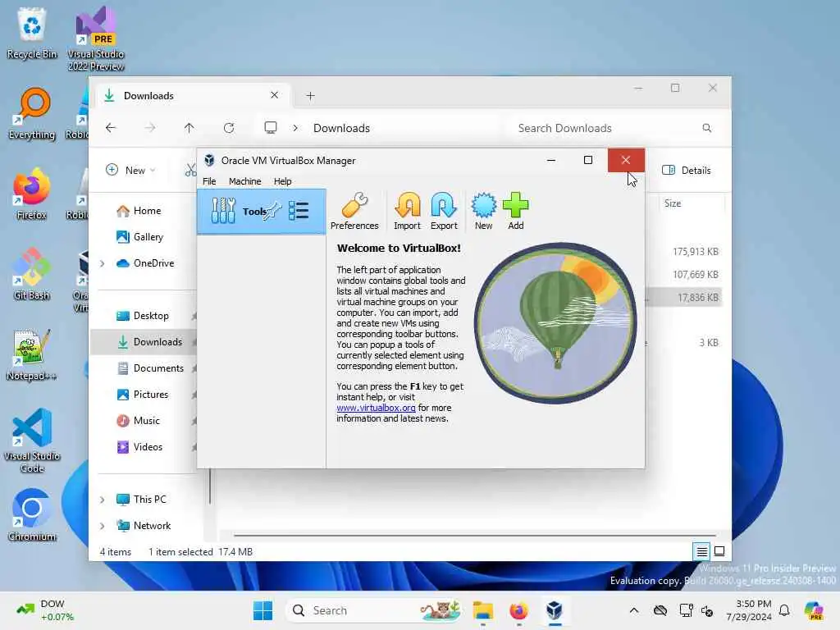Pin the Tools pane with pin icon

point(273,210)
